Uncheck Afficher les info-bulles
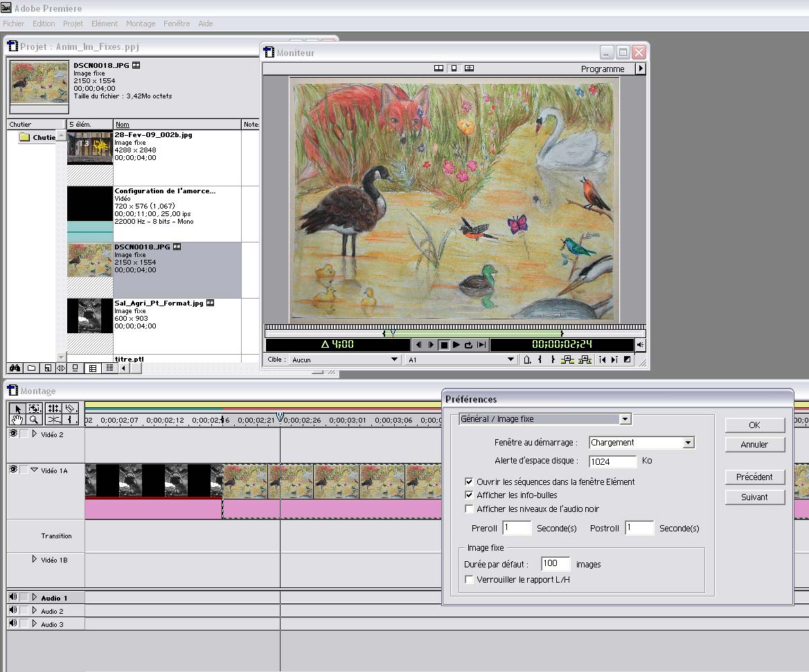This screenshot has height=672, width=809. [469, 495]
